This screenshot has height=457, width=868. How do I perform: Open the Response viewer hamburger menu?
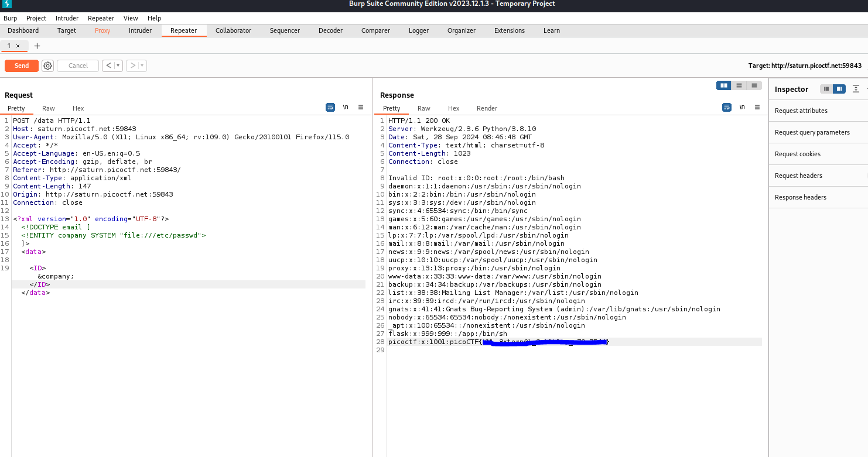757,108
